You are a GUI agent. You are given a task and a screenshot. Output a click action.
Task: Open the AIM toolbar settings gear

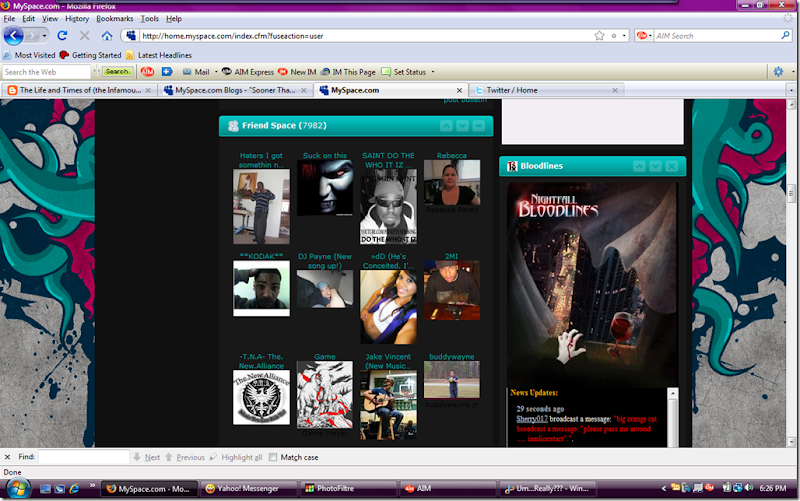click(x=778, y=72)
